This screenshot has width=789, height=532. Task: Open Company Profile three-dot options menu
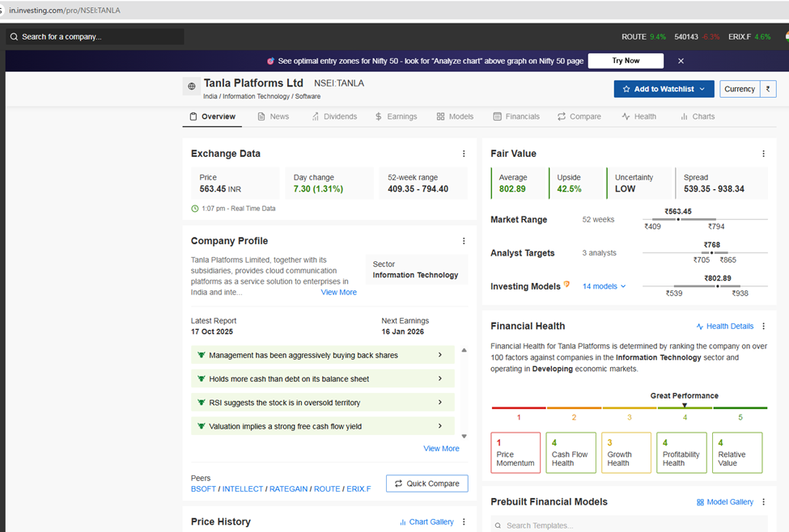(464, 241)
